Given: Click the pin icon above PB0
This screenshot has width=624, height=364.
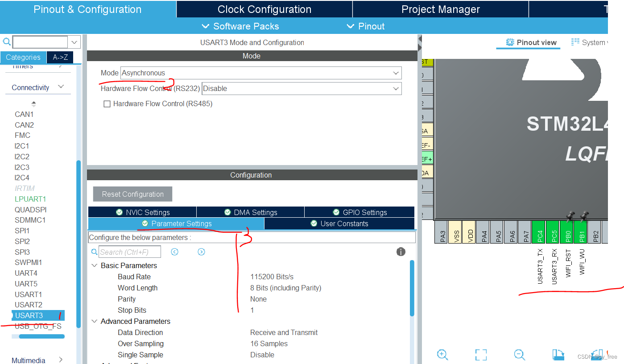Looking at the screenshot, I should click(570, 216).
